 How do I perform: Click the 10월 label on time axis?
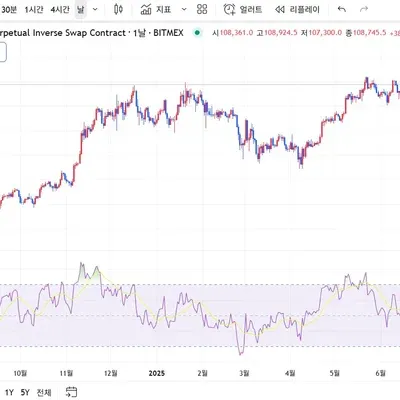click(x=20, y=373)
